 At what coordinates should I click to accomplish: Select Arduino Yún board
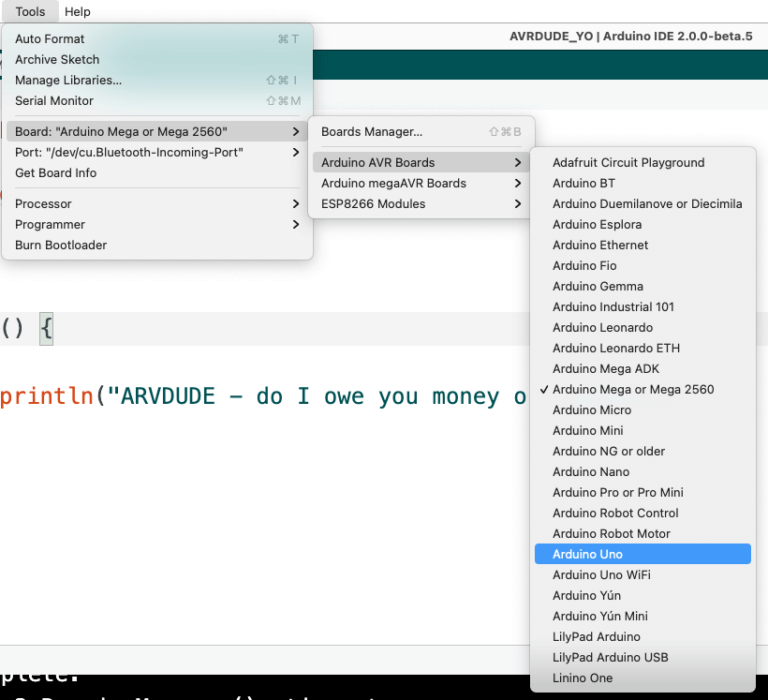pos(643,595)
